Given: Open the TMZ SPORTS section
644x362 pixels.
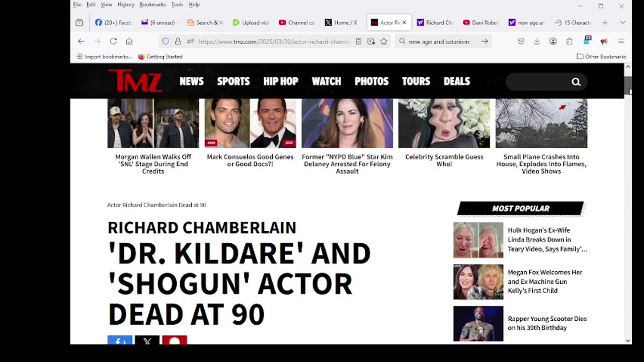Looking at the screenshot, I should 233,81.
